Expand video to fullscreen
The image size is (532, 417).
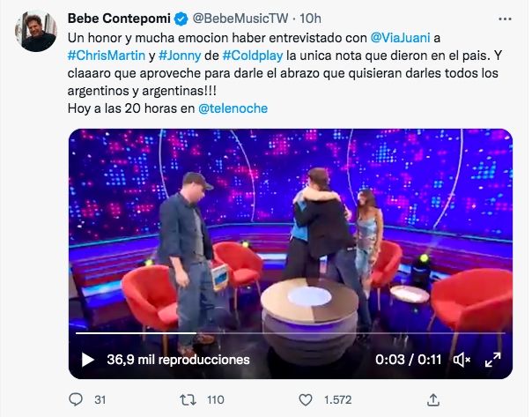[x=492, y=360]
